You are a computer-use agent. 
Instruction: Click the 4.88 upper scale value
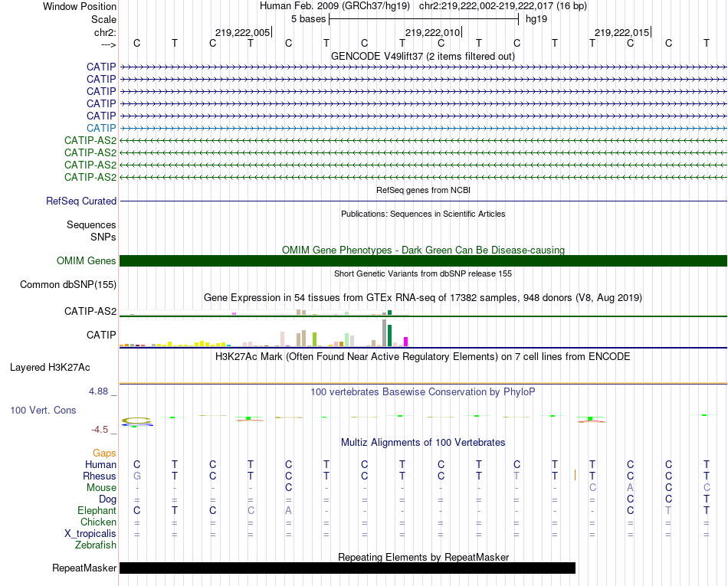[98, 391]
